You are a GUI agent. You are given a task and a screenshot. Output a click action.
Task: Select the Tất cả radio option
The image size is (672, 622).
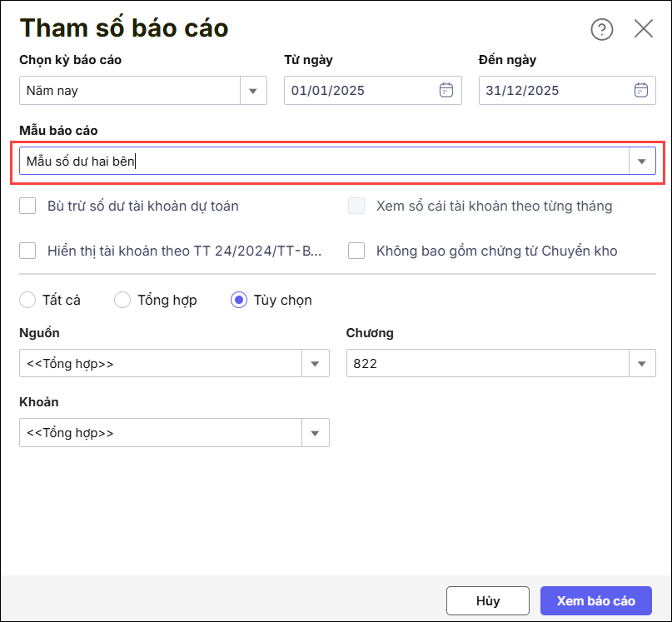pos(27,300)
